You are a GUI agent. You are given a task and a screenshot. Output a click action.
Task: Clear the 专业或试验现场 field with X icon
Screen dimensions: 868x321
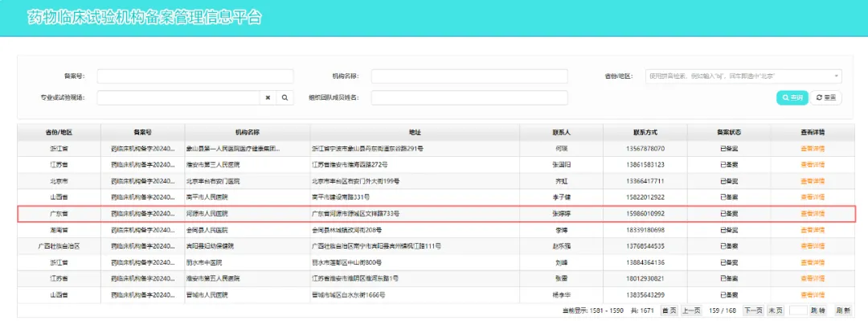tap(268, 97)
